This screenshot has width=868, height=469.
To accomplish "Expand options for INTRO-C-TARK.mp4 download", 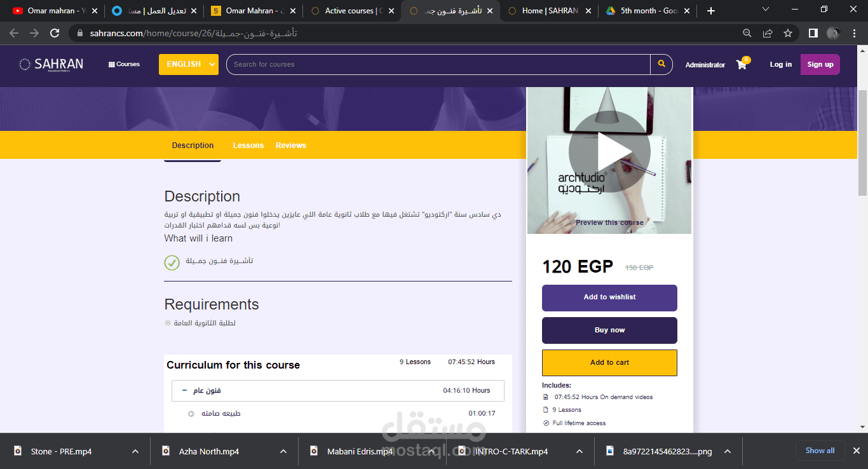I will click(x=580, y=451).
